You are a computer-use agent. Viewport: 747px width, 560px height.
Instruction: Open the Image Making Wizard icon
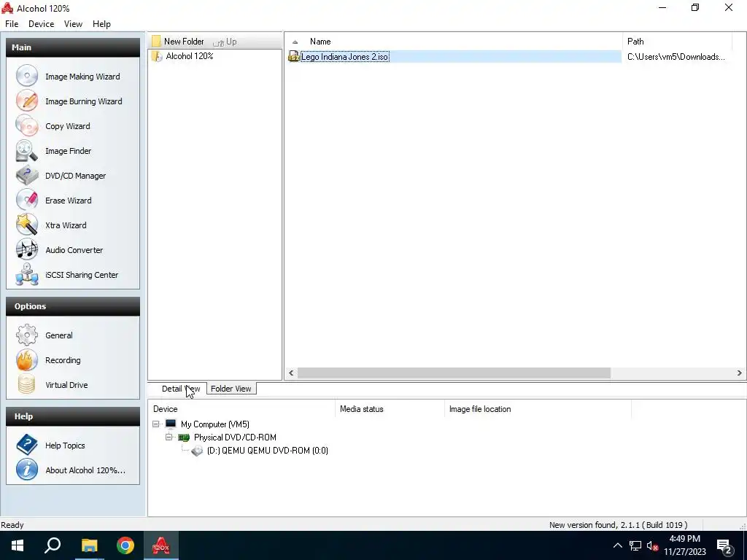point(27,76)
